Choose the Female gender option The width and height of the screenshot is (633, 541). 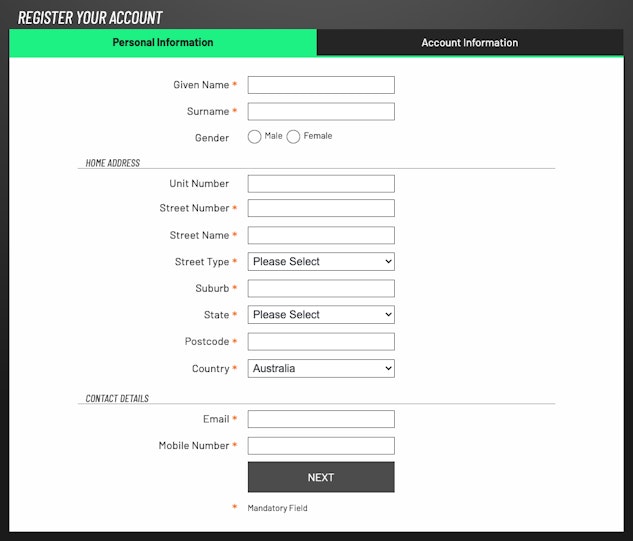click(293, 137)
